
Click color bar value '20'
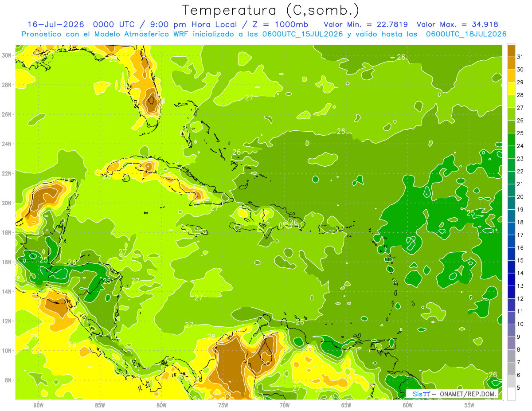[520, 197]
